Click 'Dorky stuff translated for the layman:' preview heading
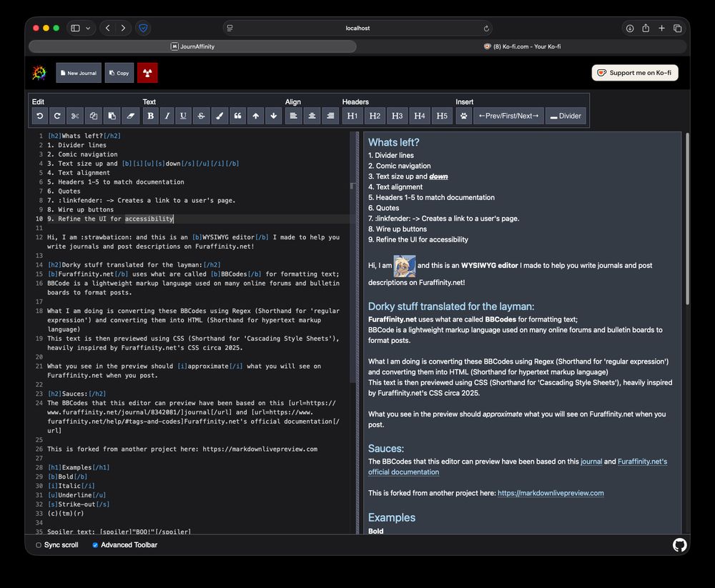 (451, 307)
